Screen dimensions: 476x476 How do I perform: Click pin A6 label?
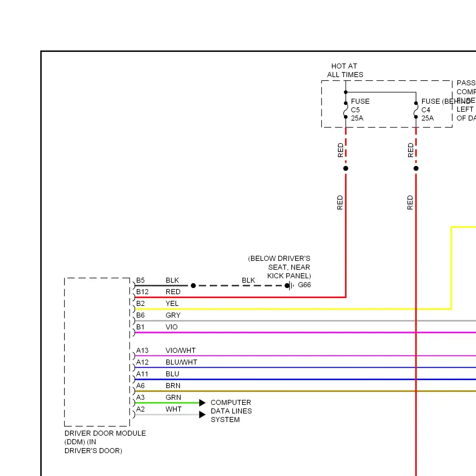(140, 386)
